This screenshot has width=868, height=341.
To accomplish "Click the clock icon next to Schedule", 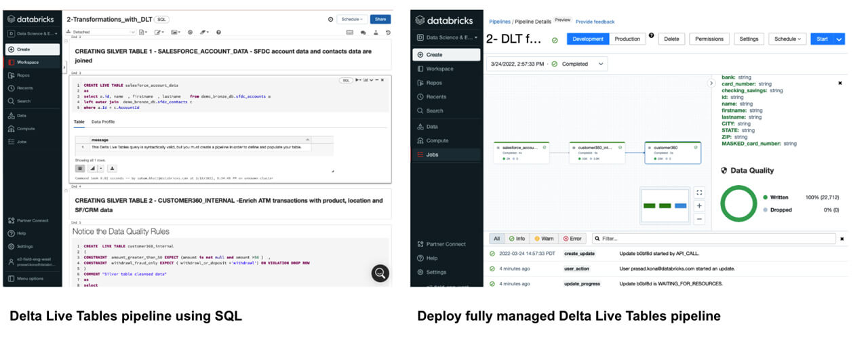I will click(x=330, y=20).
